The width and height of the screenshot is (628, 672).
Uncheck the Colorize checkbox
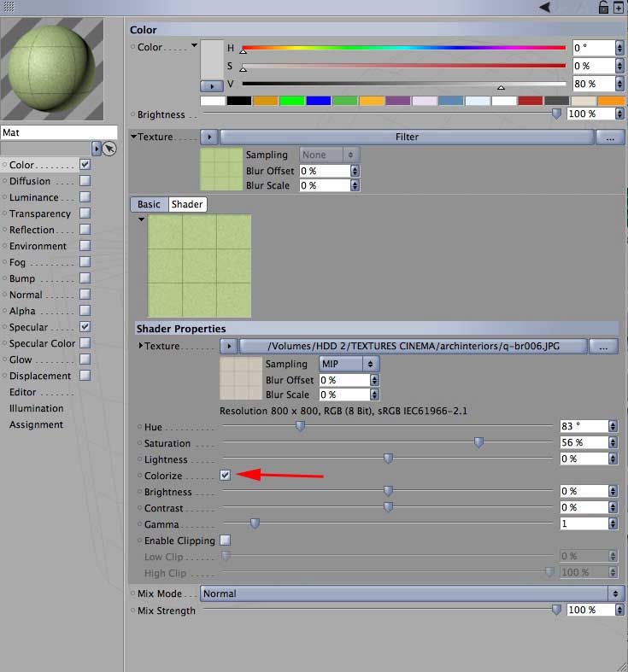pyautogui.click(x=225, y=475)
